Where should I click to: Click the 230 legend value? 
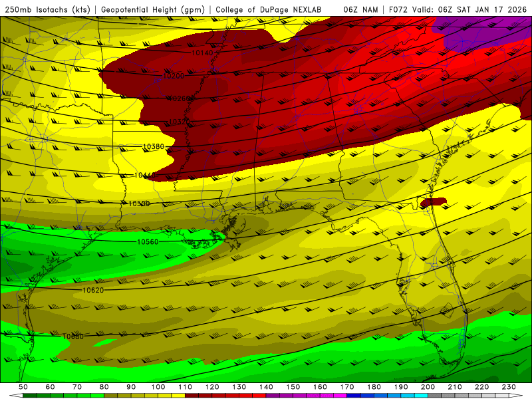[509, 387]
